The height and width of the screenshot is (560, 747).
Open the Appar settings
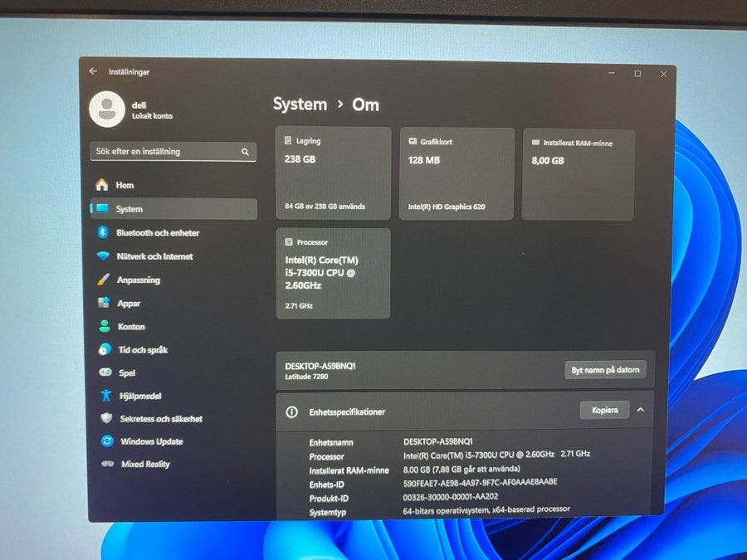174,303
